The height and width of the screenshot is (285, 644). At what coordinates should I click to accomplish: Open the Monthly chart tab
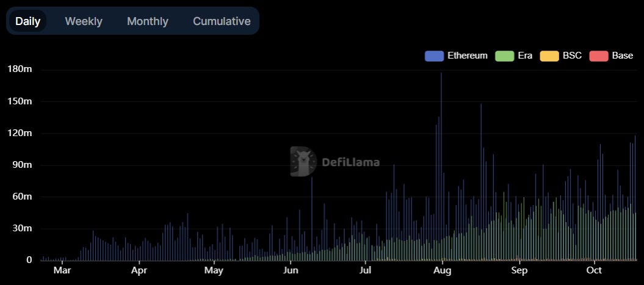tap(147, 21)
